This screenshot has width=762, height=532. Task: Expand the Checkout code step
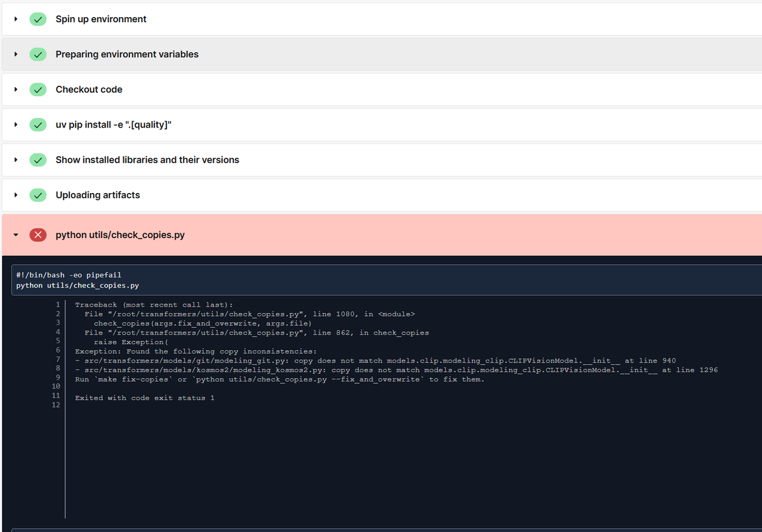pos(15,90)
